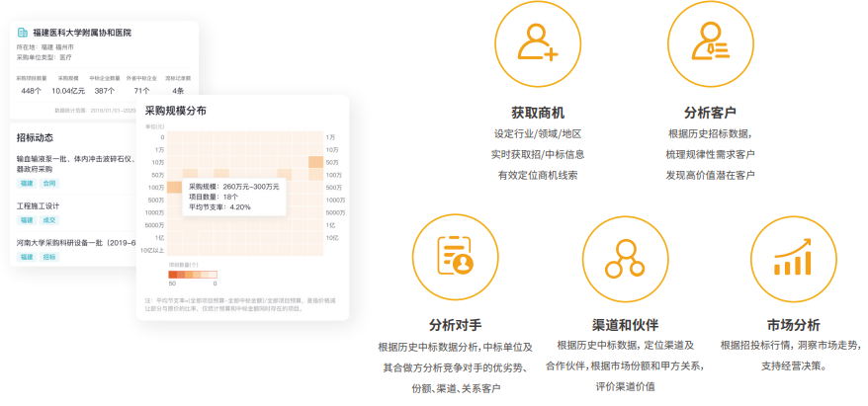Image resolution: width=868 pixels, height=406 pixels.
Task: Select the 福建 tag under 河南大学采购科研设备一批
Action: 27,257
